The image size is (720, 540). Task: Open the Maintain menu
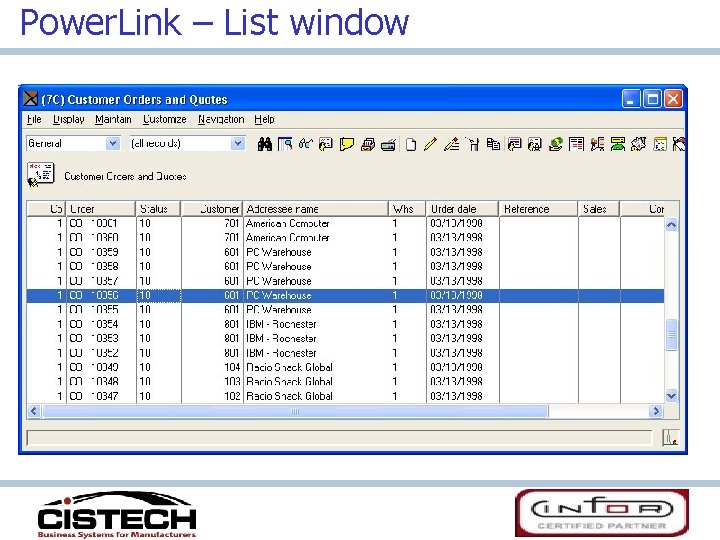113,119
